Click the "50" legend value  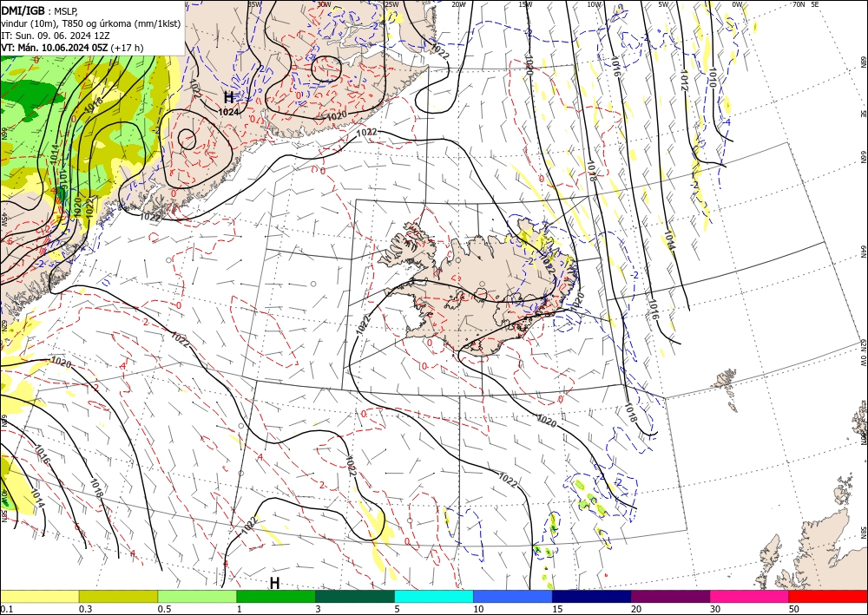tap(794, 609)
